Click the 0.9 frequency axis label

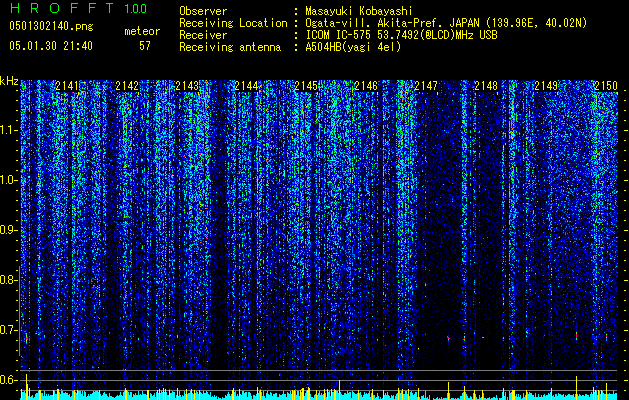click(8, 230)
